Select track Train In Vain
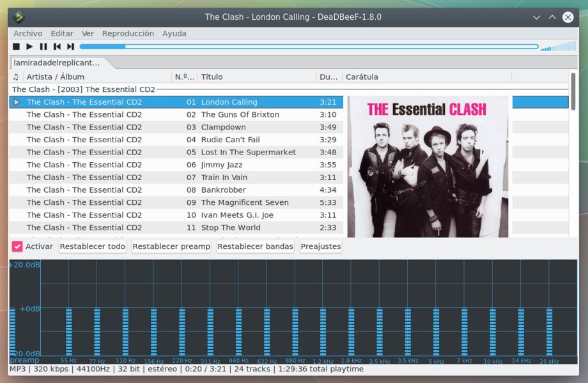Screen dimensions: 588x383 [x=176, y=177]
